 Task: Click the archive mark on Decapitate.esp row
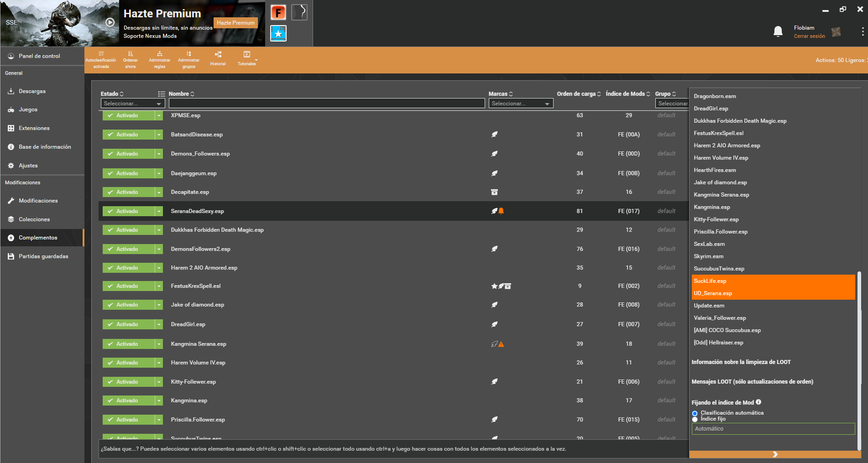click(x=494, y=192)
